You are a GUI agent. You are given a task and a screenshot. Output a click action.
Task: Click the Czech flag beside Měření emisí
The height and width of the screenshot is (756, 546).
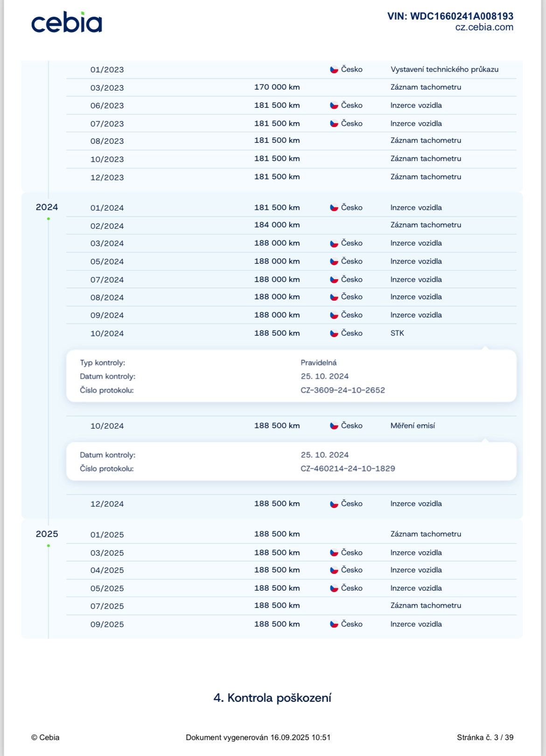(334, 426)
